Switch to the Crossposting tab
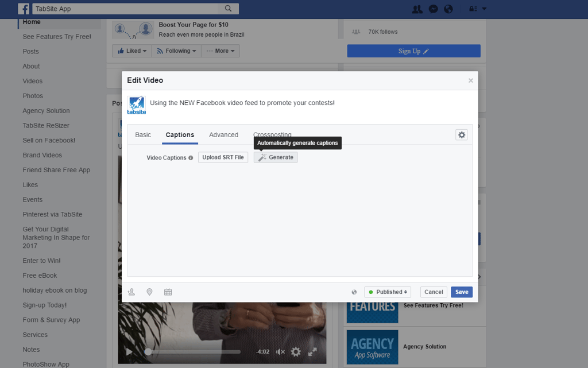Image resolution: width=588 pixels, height=368 pixels. click(x=272, y=134)
